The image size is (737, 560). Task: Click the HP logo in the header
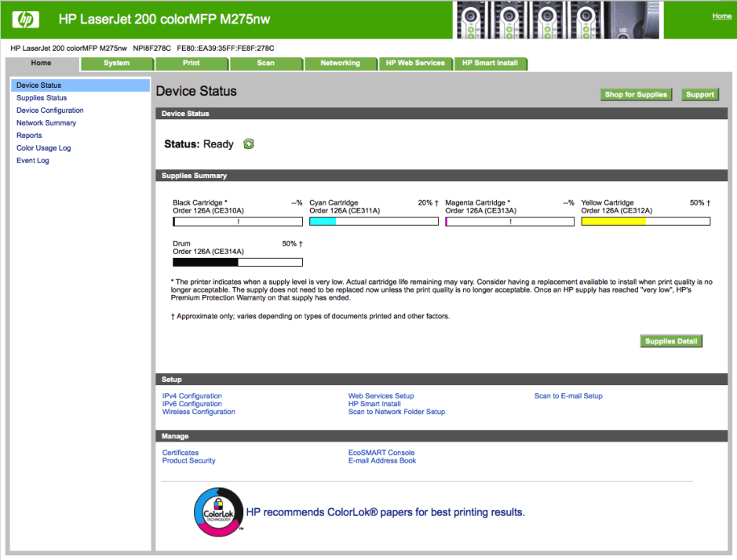[x=24, y=18]
